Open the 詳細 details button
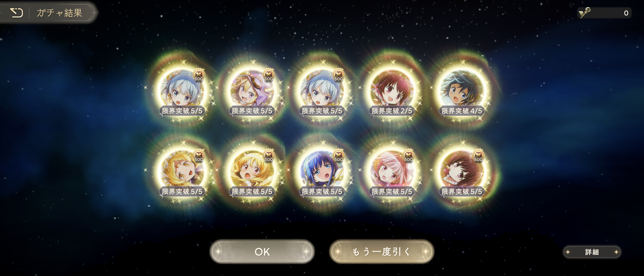This screenshot has width=644, height=276. tap(592, 252)
